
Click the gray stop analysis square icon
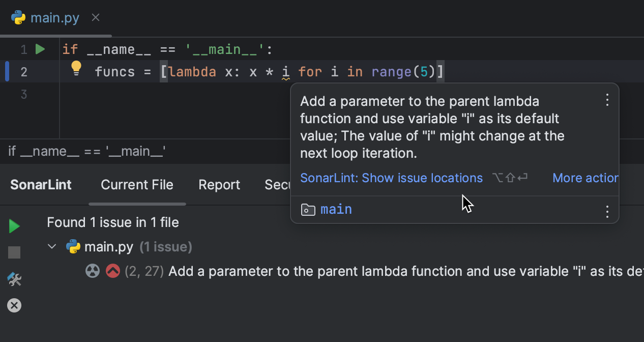point(14,252)
